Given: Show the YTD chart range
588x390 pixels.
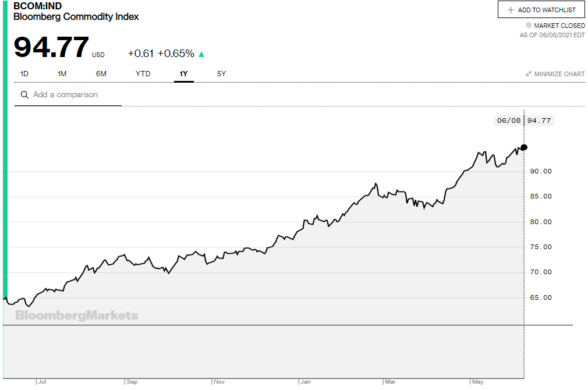Looking at the screenshot, I should 143,74.
